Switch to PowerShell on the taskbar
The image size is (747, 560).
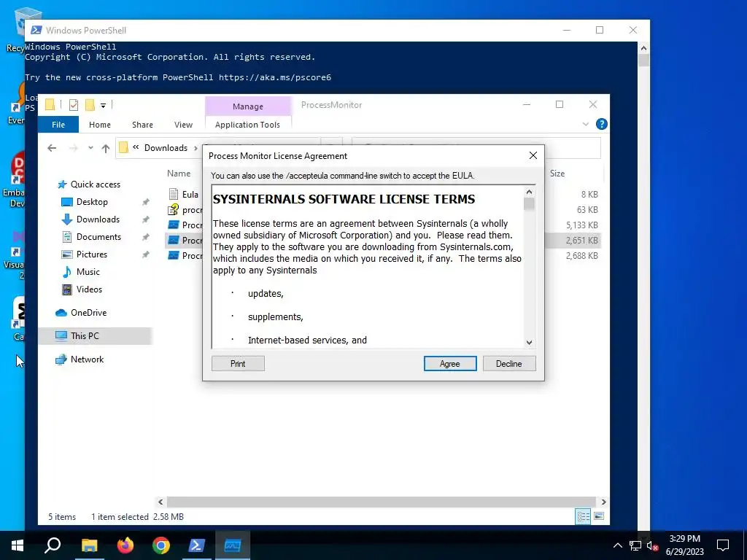click(197, 545)
